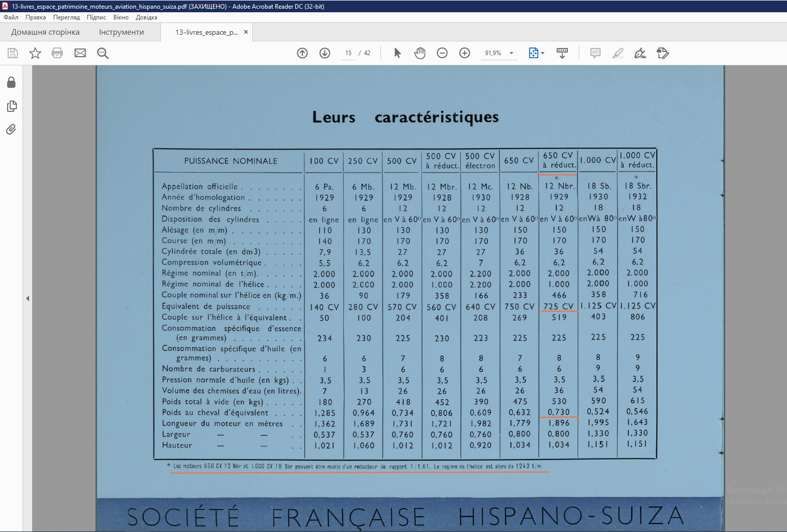Zoom out with the minus icon
This screenshot has height=532, width=787.
click(442, 53)
